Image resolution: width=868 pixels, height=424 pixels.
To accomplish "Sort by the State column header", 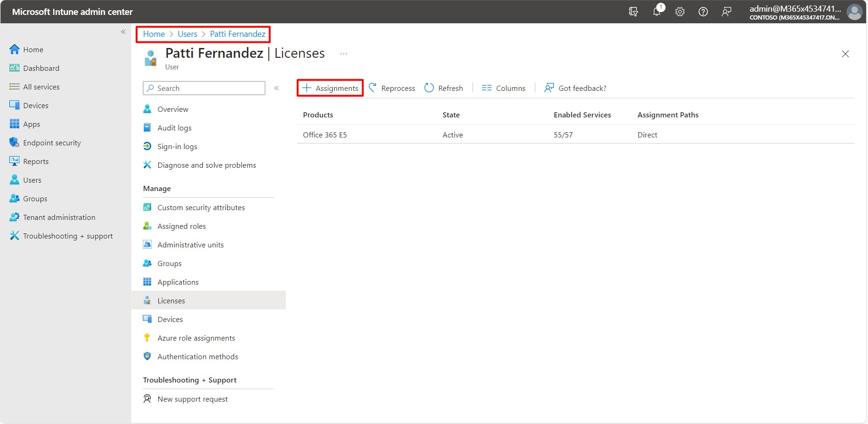I will [451, 115].
